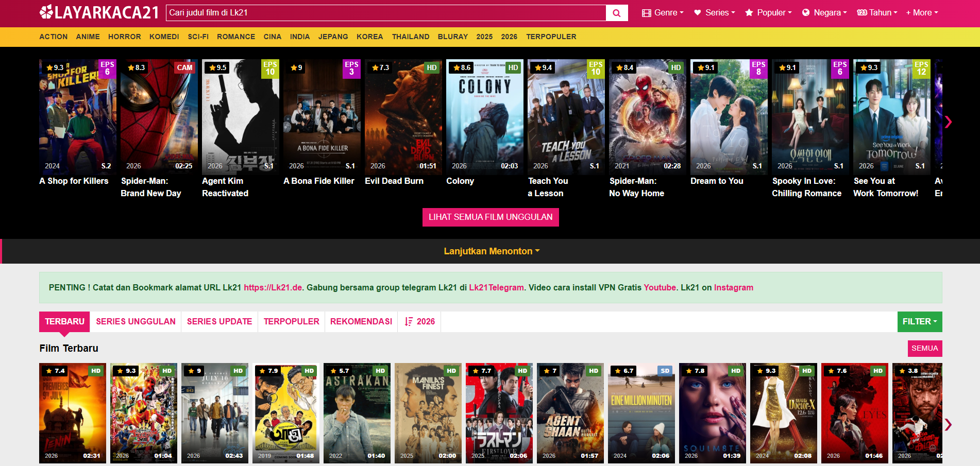Click the search field 'Cari judul film di Lk21'
Image resolution: width=980 pixels, height=466 pixels.
(386, 13)
